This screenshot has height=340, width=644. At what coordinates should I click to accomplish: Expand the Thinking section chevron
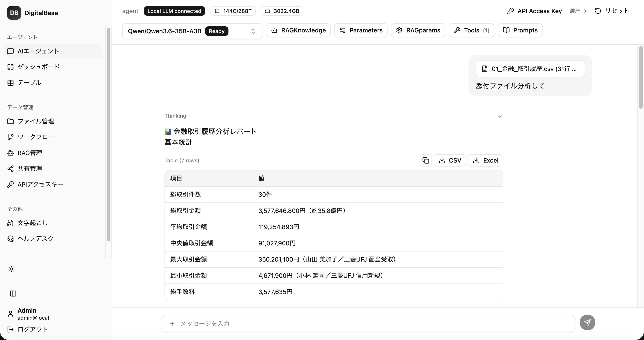tap(500, 117)
